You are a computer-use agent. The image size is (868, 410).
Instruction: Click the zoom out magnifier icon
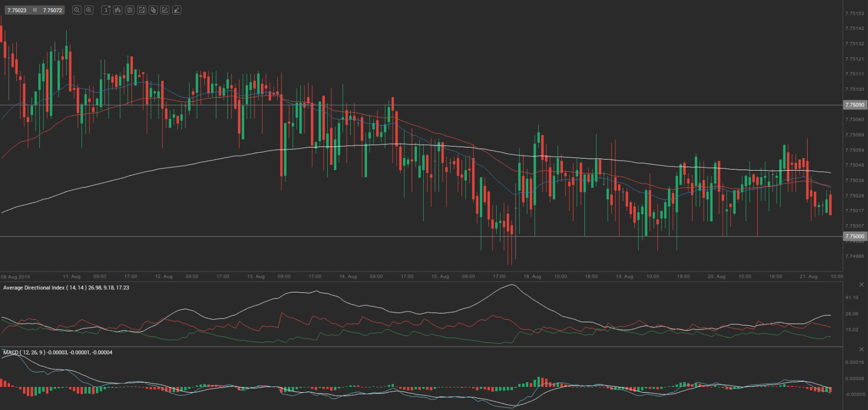(x=77, y=10)
